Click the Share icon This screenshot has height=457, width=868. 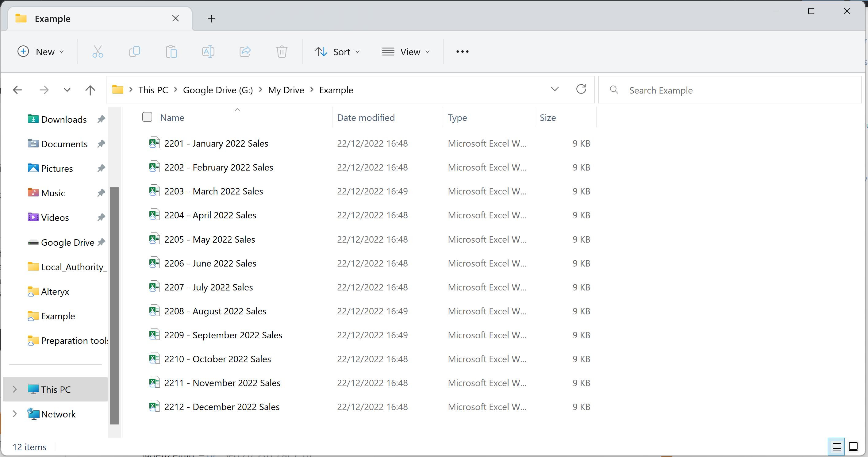point(245,52)
